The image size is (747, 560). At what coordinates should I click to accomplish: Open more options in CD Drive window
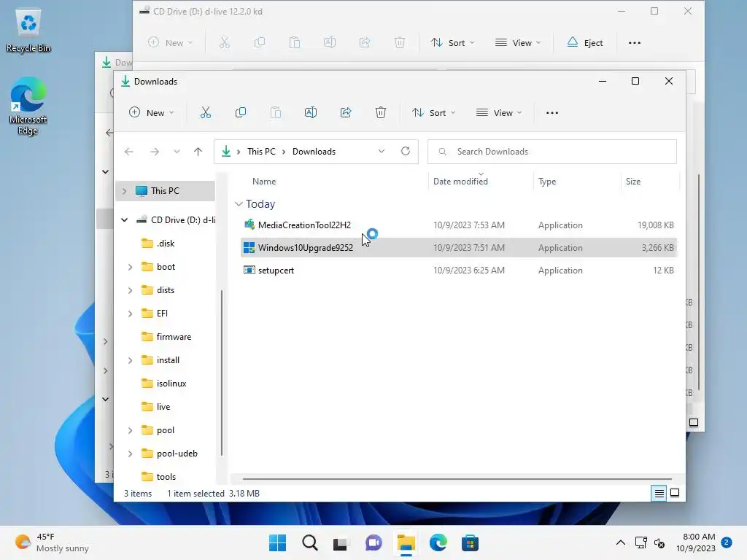(x=635, y=43)
